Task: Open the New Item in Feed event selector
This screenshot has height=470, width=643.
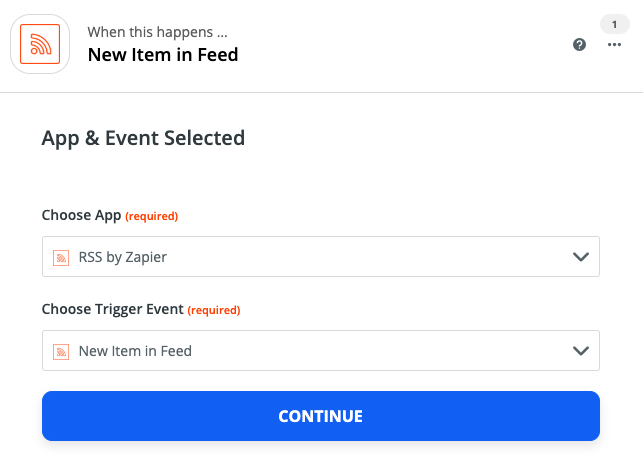Action: [320, 351]
